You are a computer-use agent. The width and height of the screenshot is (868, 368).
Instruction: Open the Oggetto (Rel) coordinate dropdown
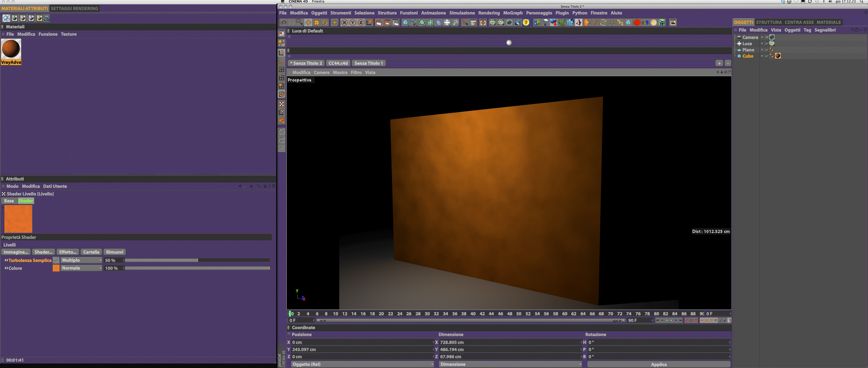pos(362,364)
